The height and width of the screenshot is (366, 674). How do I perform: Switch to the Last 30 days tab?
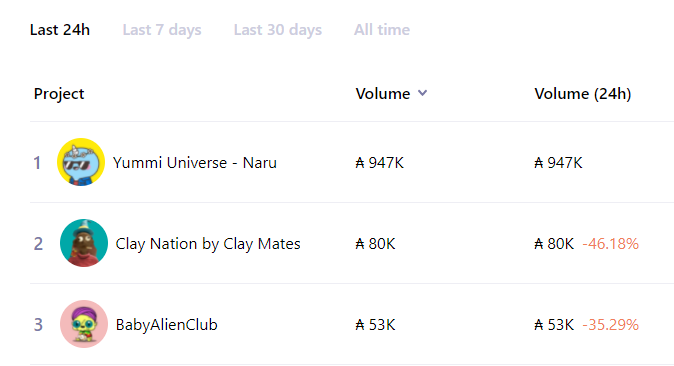tap(278, 30)
